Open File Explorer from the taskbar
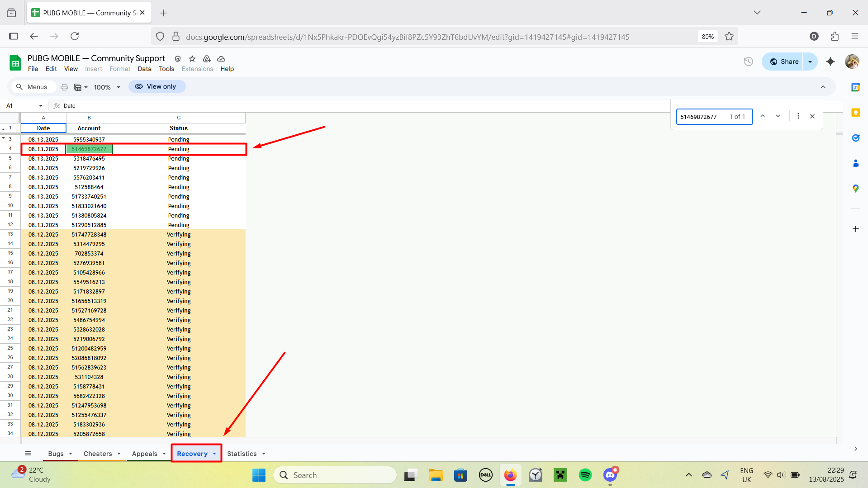Image resolution: width=868 pixels, height=488 pixels. click(436, 475)
